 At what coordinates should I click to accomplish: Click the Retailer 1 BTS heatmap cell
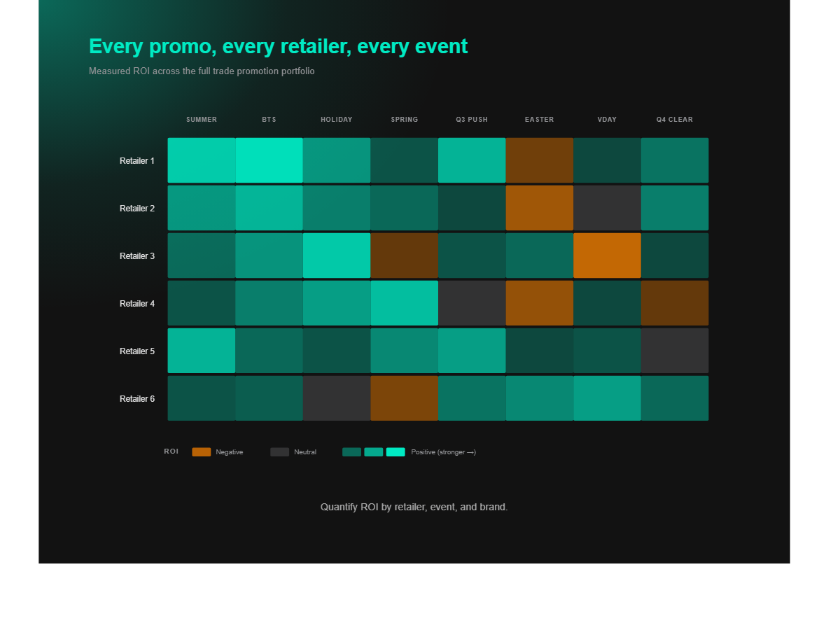269,160
